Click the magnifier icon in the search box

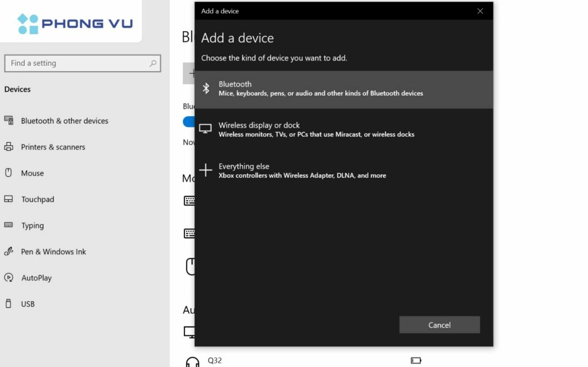click(x=153, y=63)
